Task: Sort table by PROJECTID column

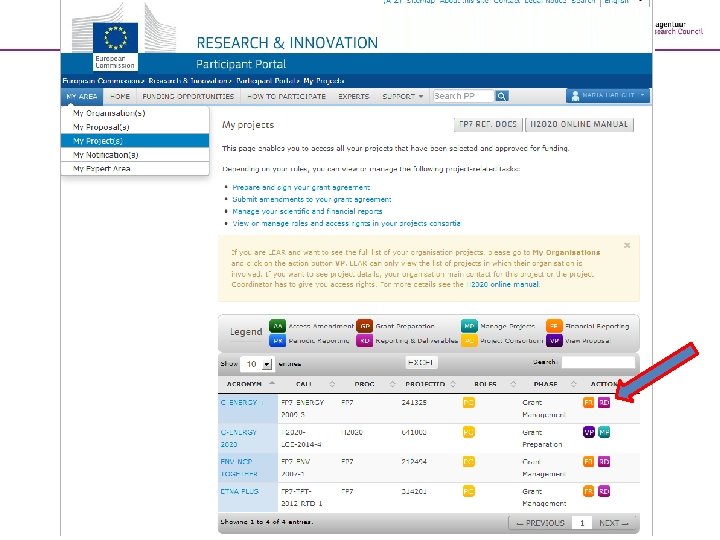Action: [x=429, y=384]
